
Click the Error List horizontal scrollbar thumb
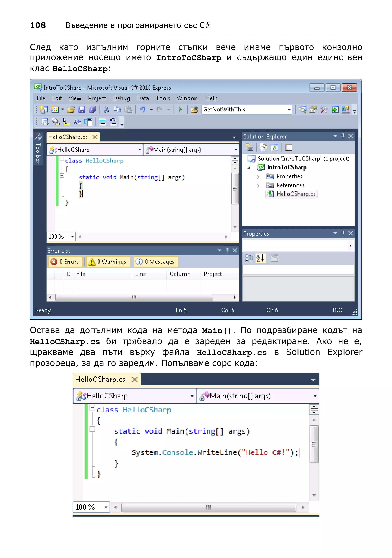134,297
